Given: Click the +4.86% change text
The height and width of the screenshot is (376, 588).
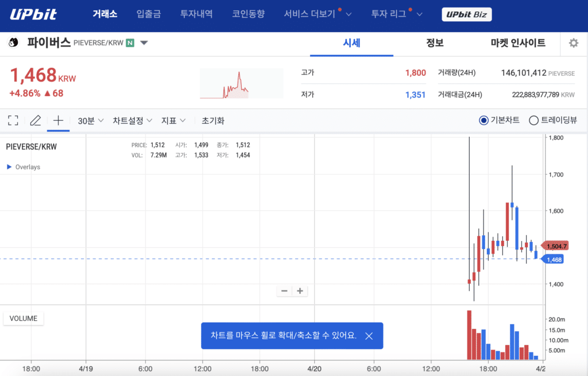Looking at the screenshot, I should click(25, 93).
